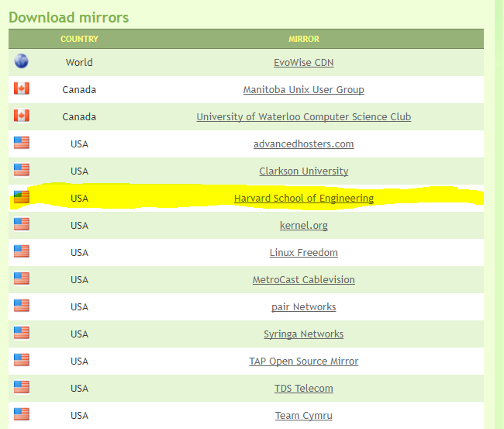Click USA flag in Syringa Networks row
504x429 pixels.
click(x=22, y=333)
